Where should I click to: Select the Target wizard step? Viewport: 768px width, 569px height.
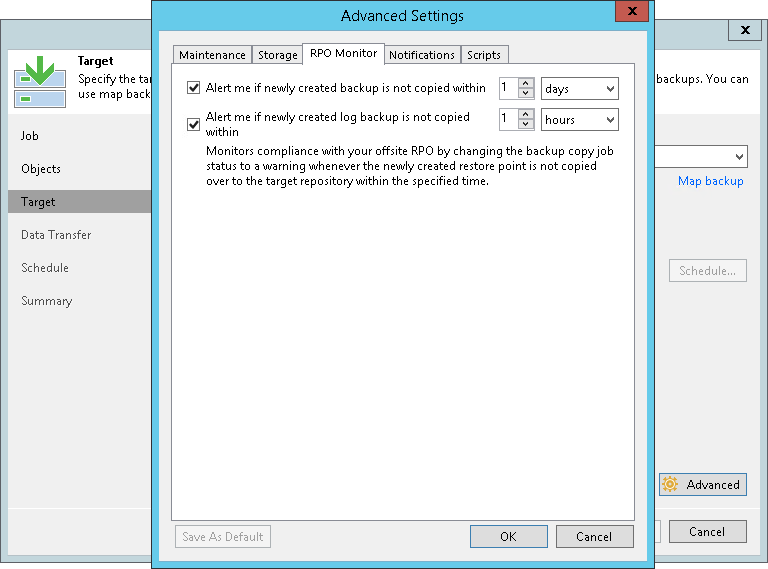click(x=80, y=202)
